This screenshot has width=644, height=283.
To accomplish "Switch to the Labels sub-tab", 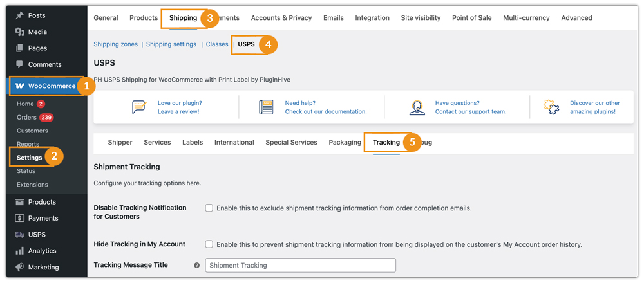I will (x=193, y=142).
